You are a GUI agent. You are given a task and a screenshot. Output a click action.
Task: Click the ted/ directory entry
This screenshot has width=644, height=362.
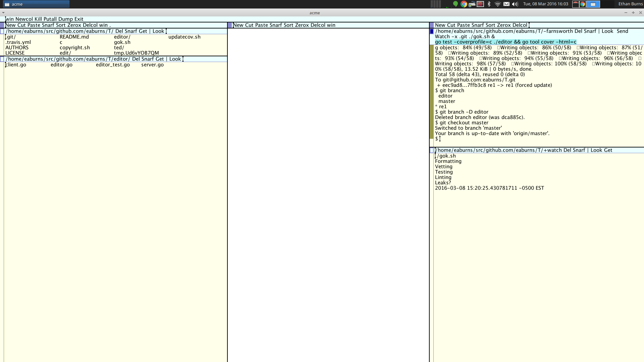tap(119, 48)
